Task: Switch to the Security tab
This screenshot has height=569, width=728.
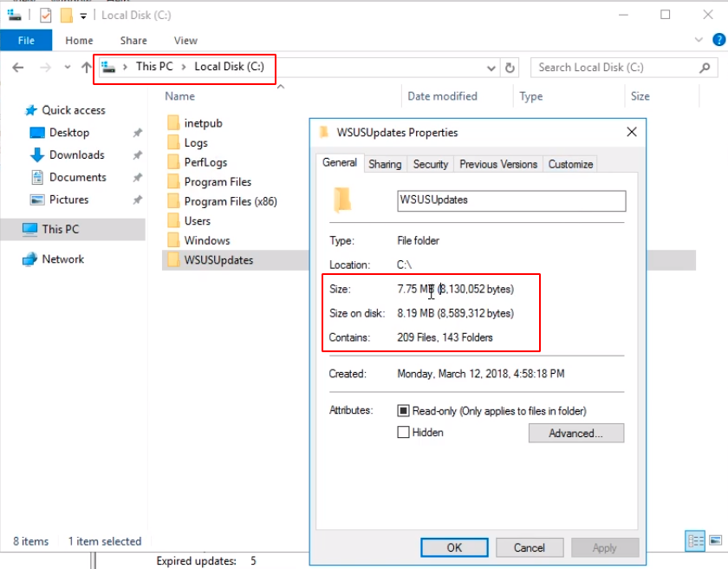Action: (x=431, y=164)
